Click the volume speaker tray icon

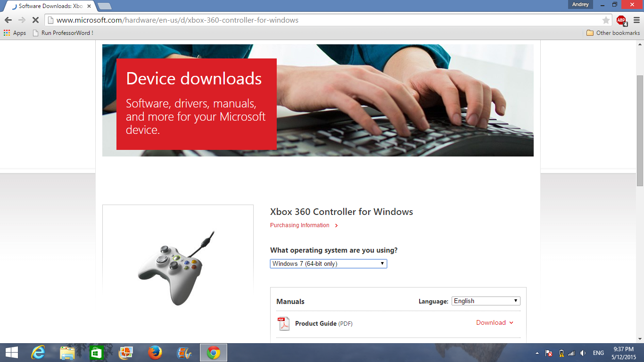pyautogui.click(x=583, y=353)
